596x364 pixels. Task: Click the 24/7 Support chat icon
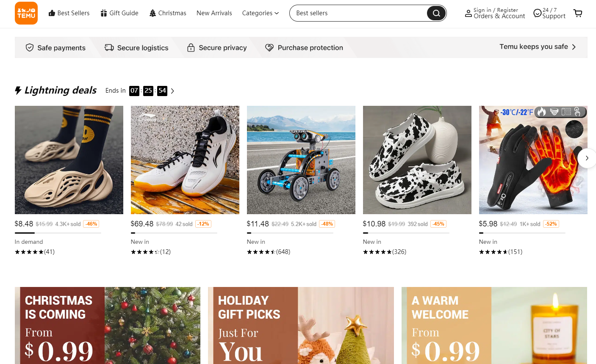(537, 13)
